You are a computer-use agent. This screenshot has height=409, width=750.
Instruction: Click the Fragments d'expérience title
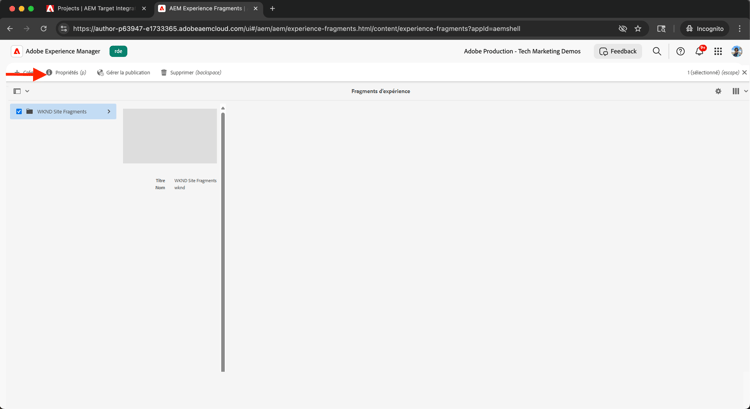tap(380, 91)
